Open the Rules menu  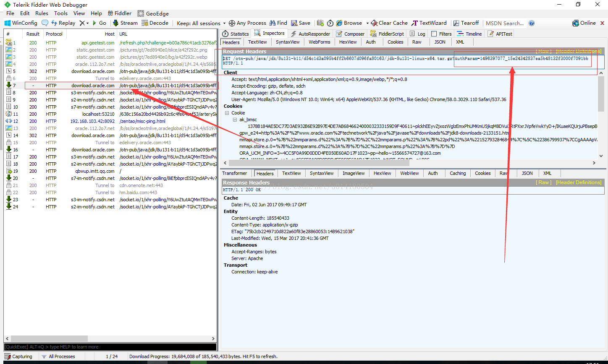[42, 13]
